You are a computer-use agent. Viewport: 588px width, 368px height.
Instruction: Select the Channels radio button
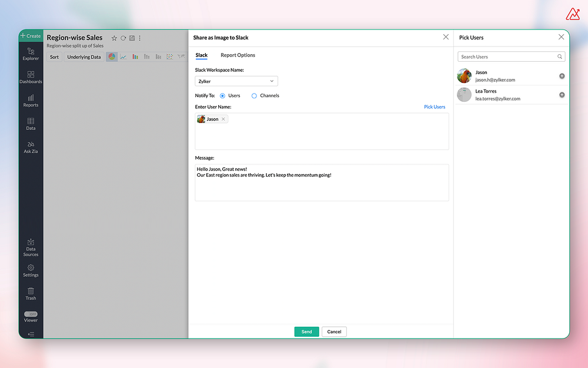254,96
